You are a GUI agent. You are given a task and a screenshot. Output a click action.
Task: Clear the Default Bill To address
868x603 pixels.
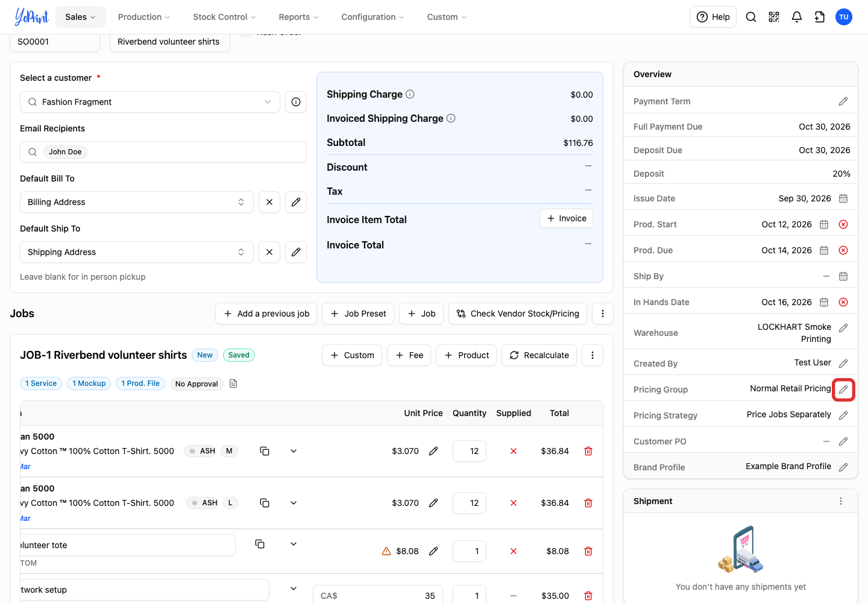(269, 202)
